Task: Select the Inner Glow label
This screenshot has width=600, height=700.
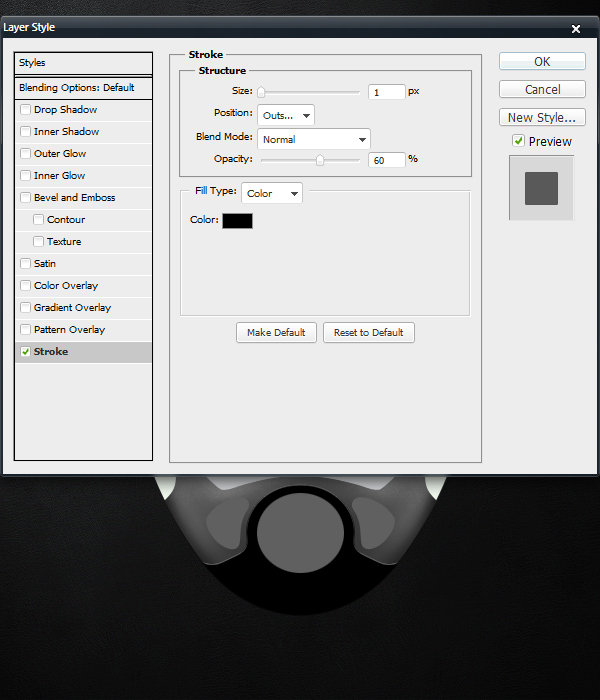Action: coord(59,175)
